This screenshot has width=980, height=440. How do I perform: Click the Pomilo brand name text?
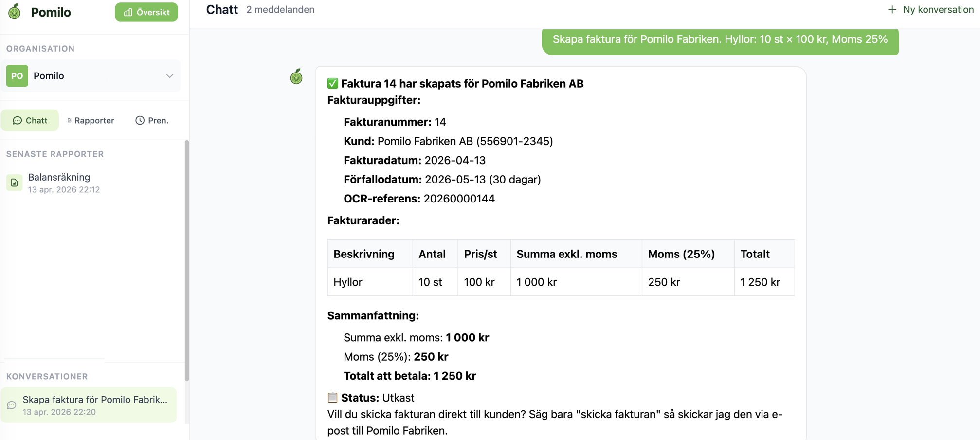pyautogui.click(x=51, y=12)
